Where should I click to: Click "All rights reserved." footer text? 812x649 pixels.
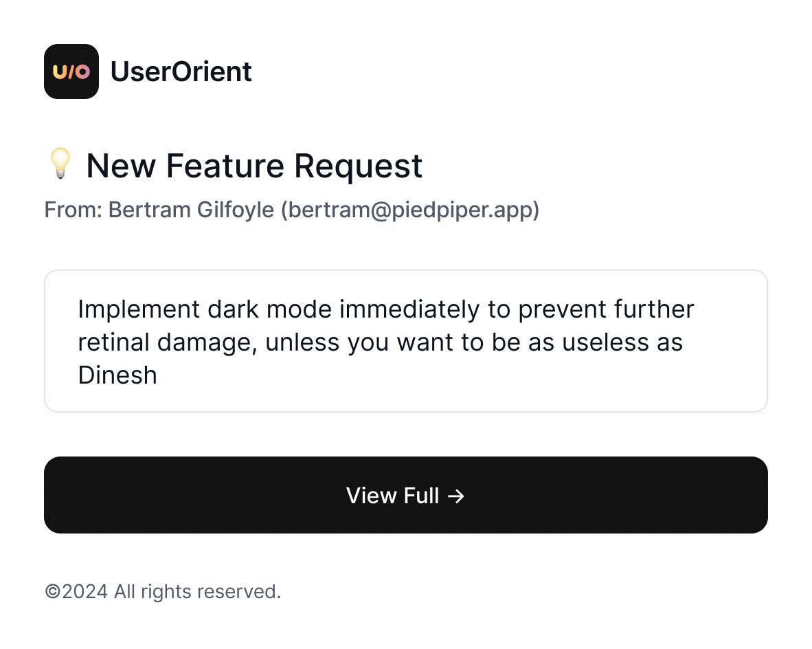197,591
